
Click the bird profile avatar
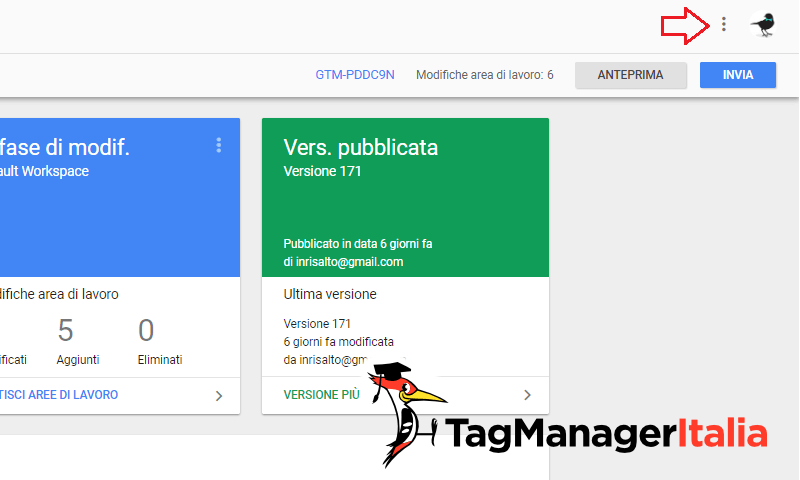[x=764, y=26]
